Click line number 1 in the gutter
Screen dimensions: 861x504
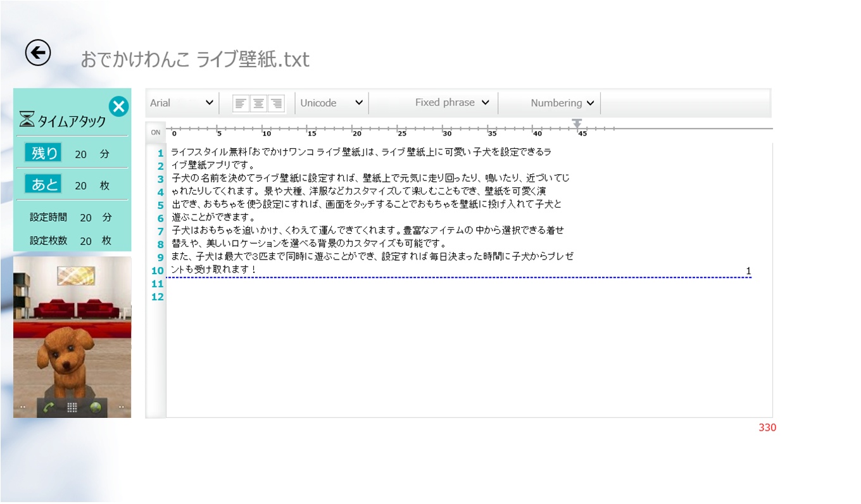(x=161, y=153)
